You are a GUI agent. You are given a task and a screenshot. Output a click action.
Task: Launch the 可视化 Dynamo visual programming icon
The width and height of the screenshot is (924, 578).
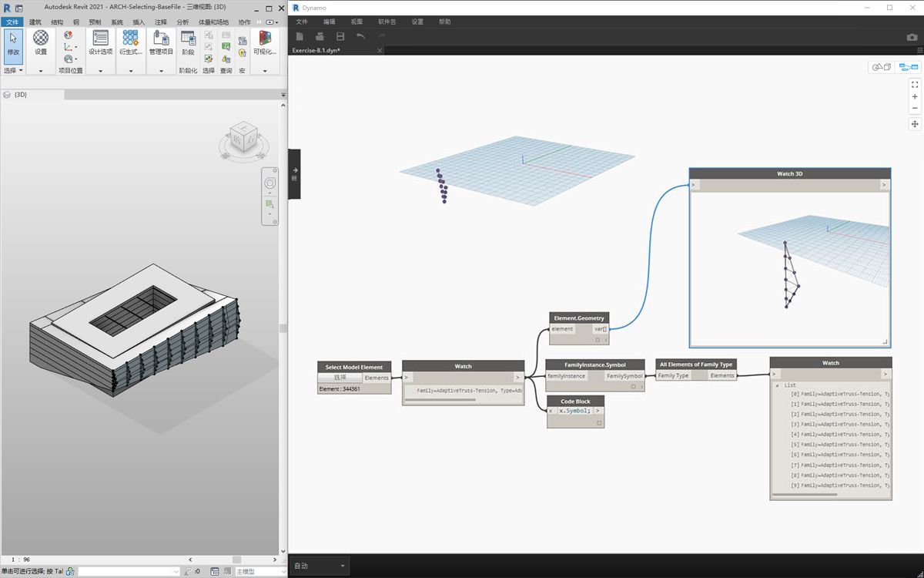pos(265,43)
